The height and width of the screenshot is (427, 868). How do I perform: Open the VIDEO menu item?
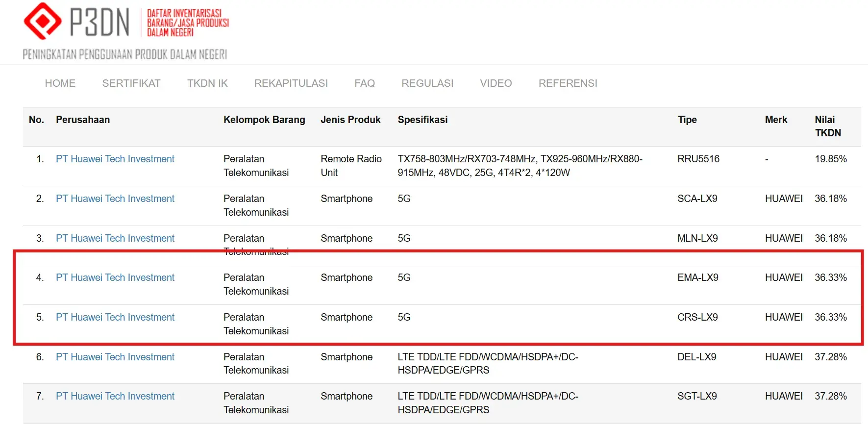coord(496,83)
